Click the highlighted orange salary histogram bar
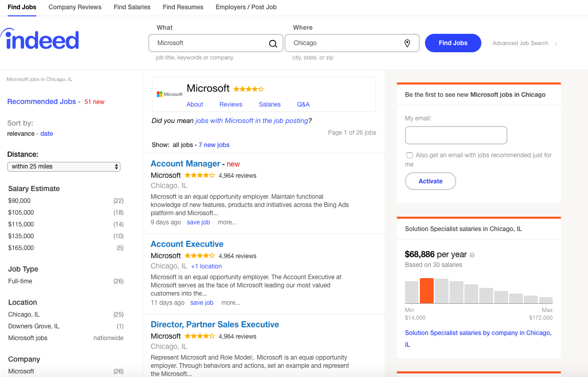 [427, 291]
